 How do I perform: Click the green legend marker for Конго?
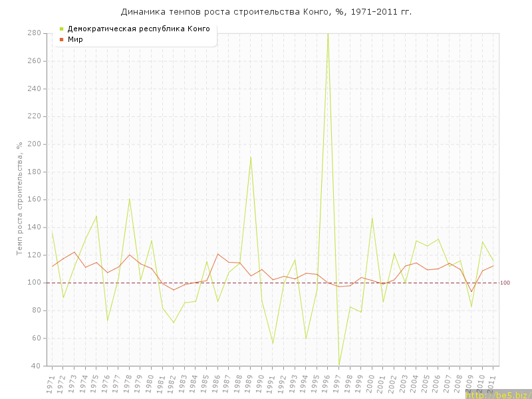[62, 29]
